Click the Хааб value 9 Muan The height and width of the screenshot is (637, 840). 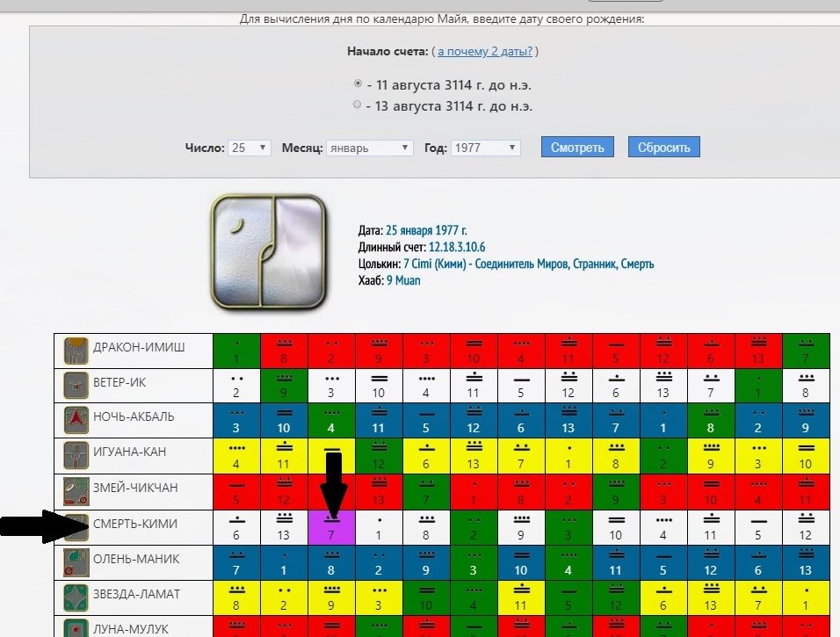[403, 280]
